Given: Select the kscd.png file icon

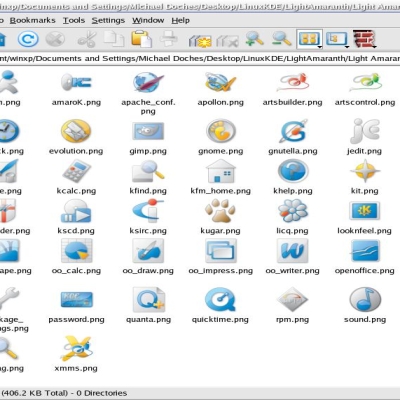Looking at the screenshot, I should (x=76, y=211).
